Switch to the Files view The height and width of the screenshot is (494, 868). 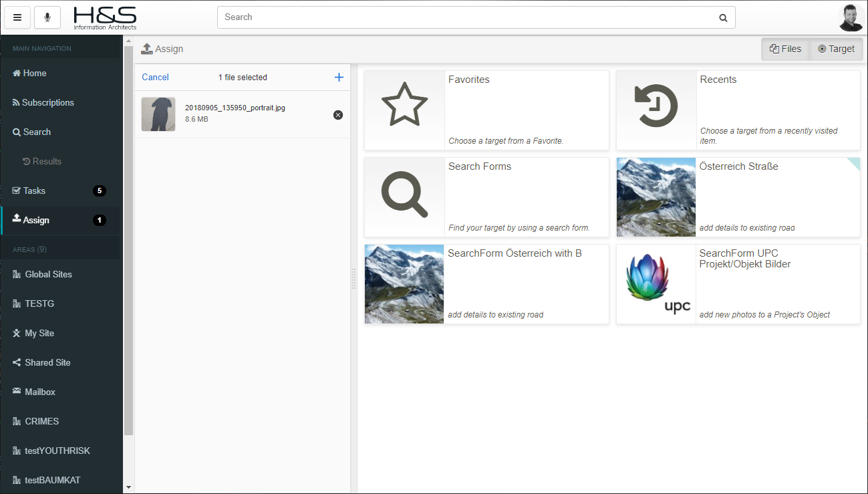pyautogui.click(x=785, y=49)
